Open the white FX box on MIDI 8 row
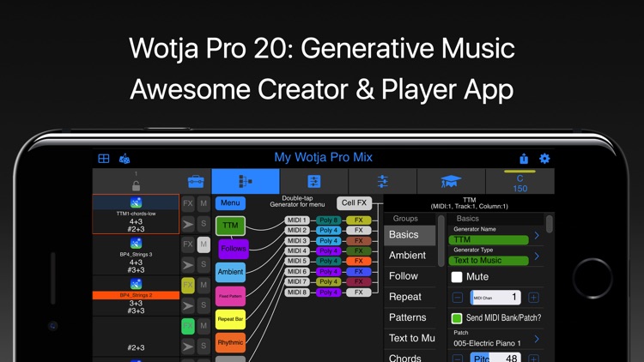Viewport: 644px width, 362px height. tap(359, 293)
